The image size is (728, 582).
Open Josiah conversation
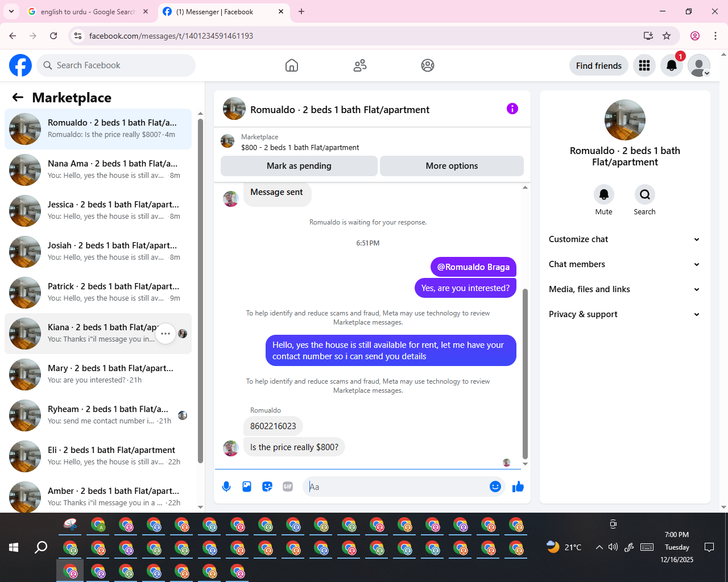click(98, 252)
